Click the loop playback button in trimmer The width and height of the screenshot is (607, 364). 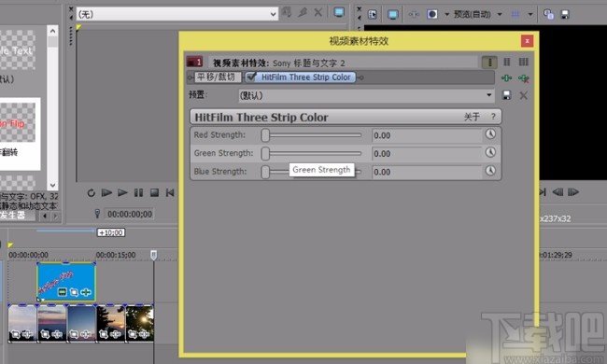(x=91, y=192)
